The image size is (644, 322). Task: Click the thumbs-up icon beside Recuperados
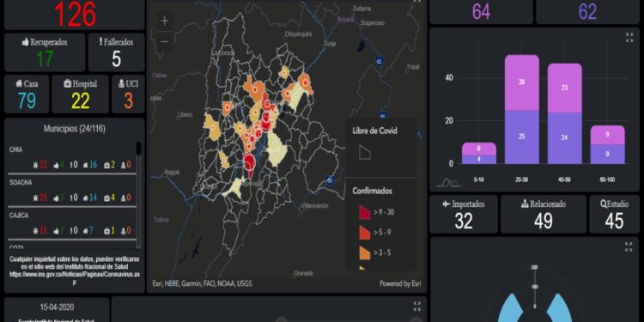26,42
